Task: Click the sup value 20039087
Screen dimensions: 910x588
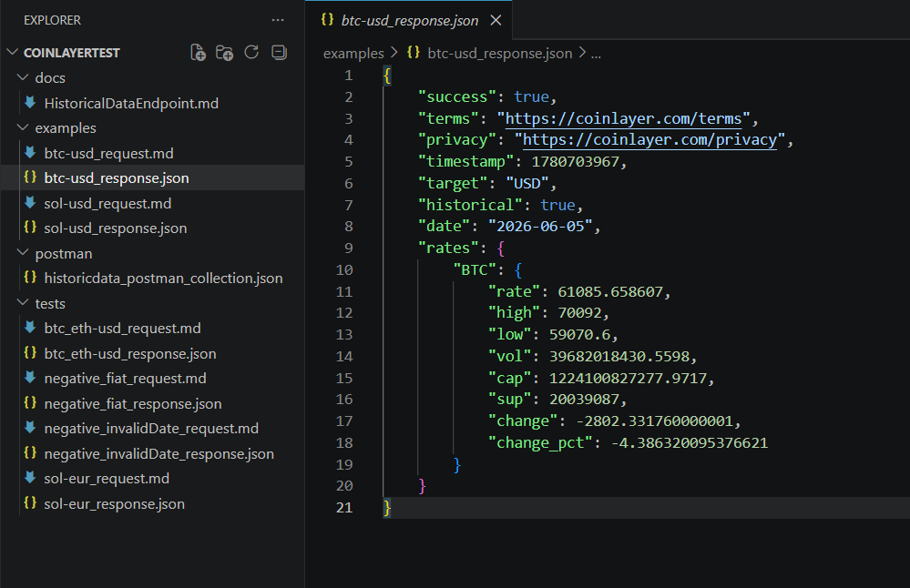Action: tap(584, 400)
